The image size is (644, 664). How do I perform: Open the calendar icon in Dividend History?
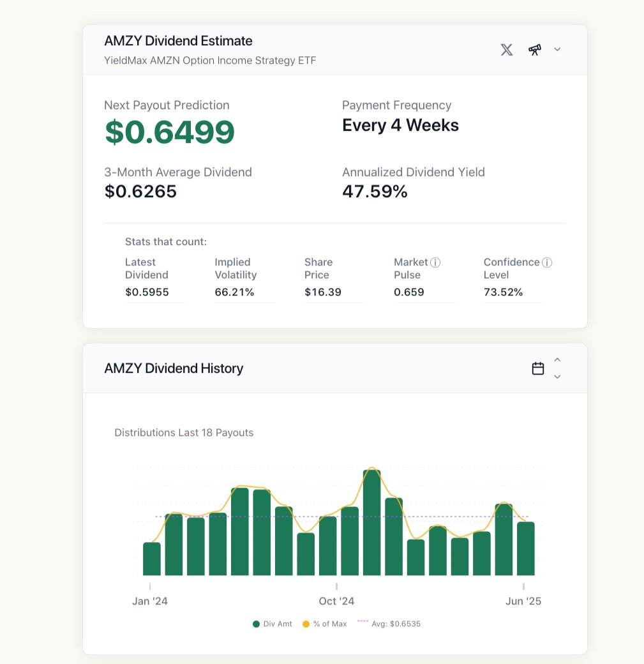pos(537,368)
